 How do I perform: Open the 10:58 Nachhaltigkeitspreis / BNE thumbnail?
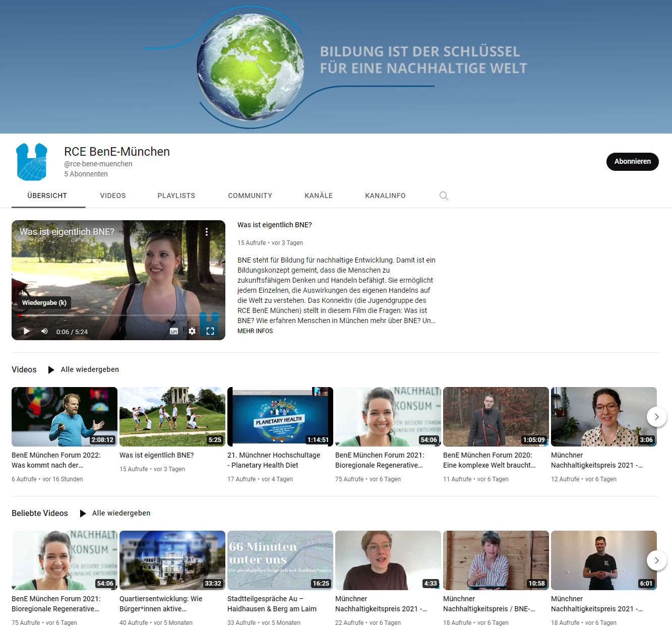[496, 560]
